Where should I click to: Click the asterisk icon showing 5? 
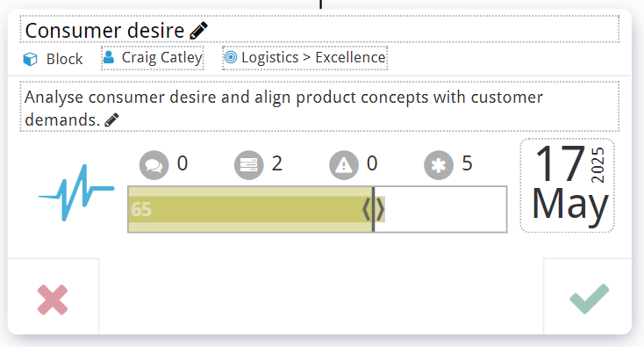(x=439, y=165)
